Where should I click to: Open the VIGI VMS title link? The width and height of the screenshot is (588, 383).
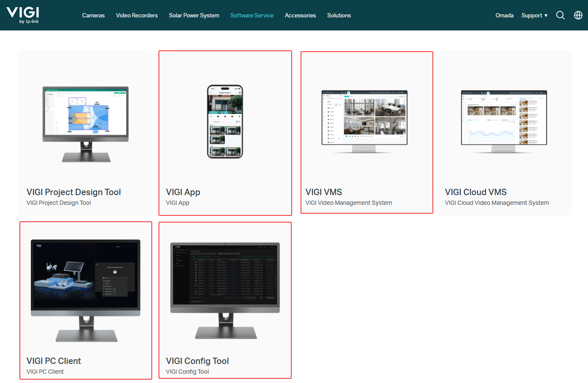point(324,192)
